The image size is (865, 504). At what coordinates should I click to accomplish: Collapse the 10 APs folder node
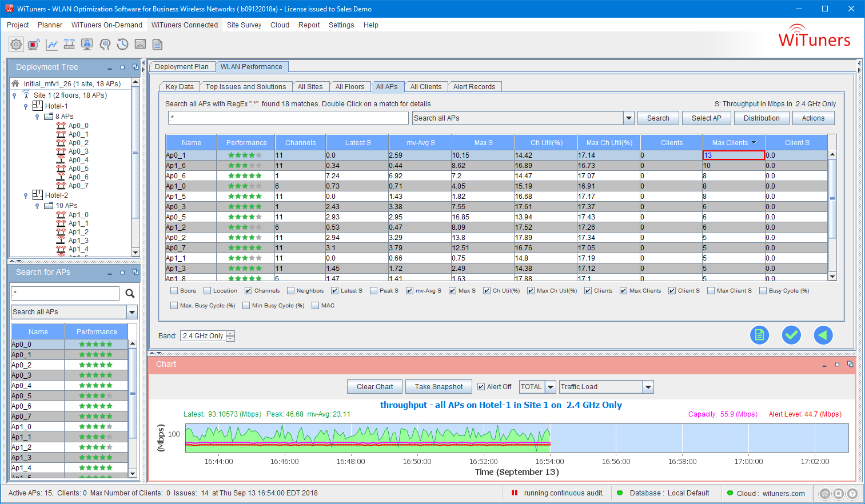click(37, 206)
